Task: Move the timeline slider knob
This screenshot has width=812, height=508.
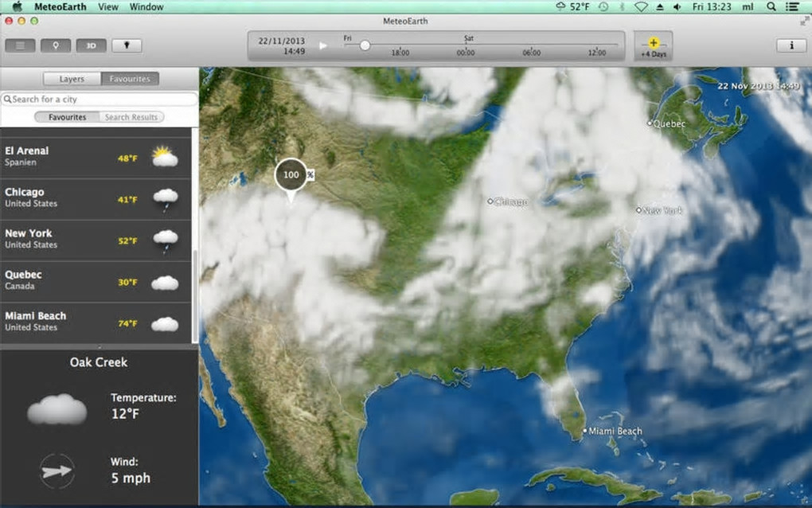Action: click(x=365, y=45)
